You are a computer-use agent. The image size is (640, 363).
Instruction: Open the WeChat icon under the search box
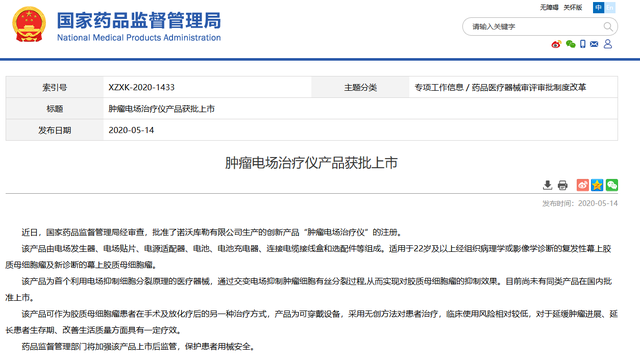(571, 44)
